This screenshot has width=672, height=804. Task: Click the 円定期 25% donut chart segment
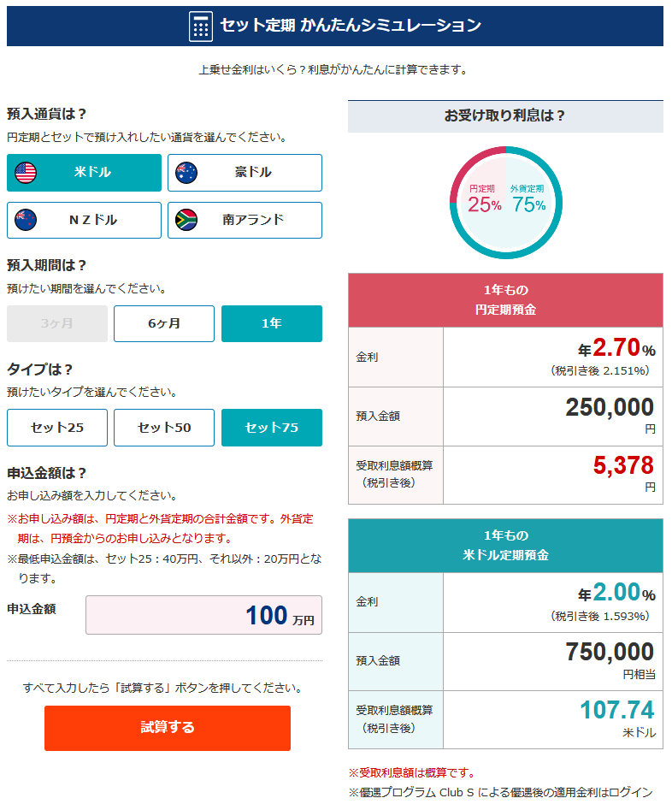pos(484,198)
